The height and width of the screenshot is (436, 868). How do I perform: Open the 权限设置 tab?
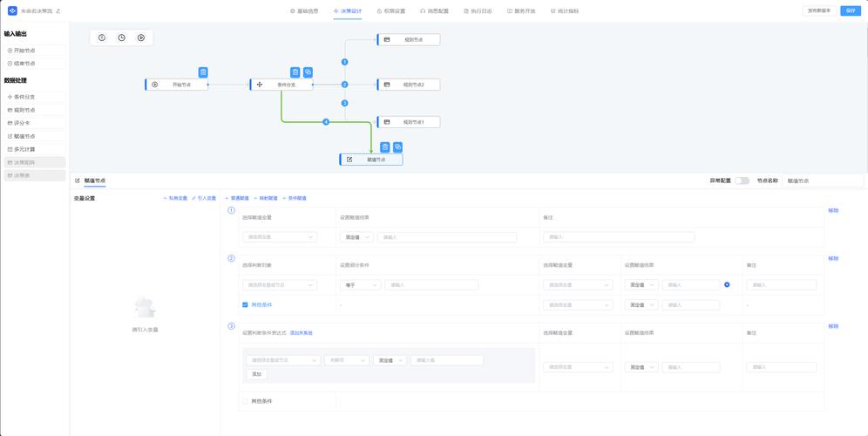tap(391, 11)
